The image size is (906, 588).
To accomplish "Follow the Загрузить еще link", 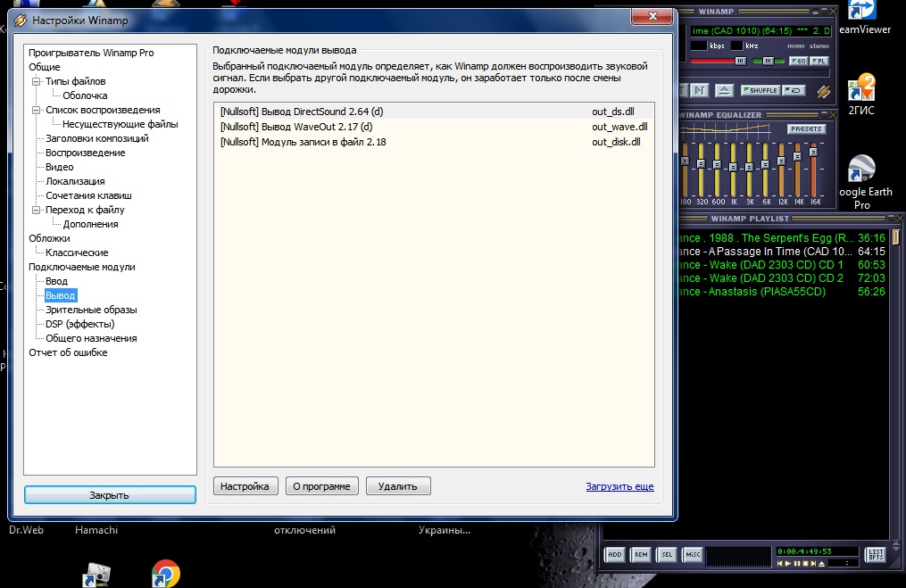I will (620, 486).
